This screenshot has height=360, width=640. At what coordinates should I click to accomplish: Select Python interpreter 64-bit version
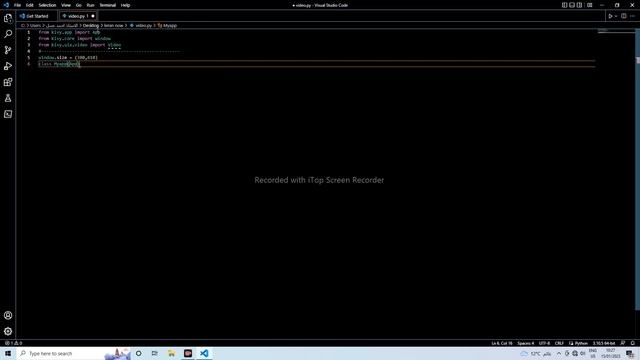pos(604,343)
